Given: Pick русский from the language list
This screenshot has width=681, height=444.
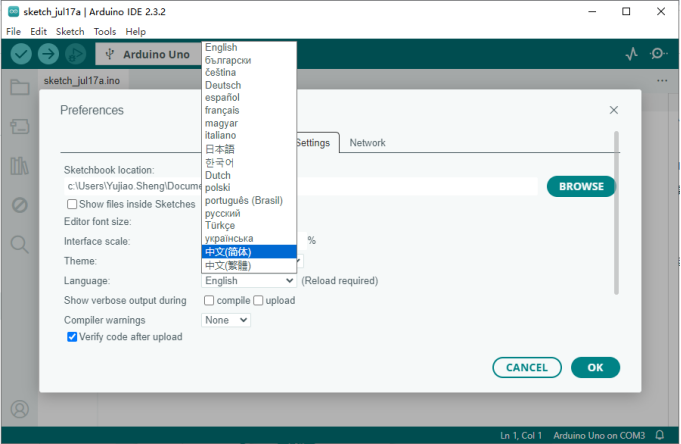Looking at the screenshot, I should coord(249,213).
